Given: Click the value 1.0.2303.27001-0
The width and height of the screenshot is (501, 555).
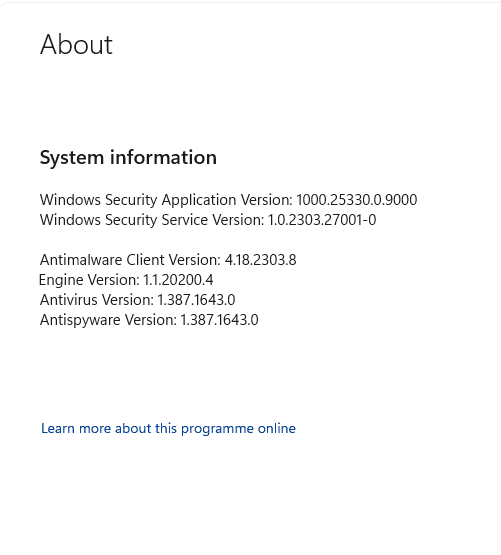Looking at the screenshot, I should pos(322,220).
